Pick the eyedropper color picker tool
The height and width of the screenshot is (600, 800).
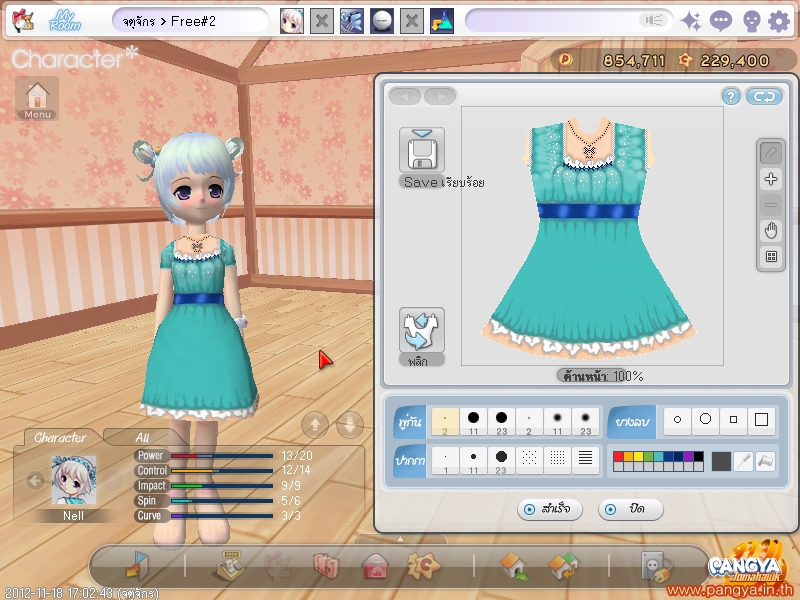pyautogui.click(x=743, y=461)
